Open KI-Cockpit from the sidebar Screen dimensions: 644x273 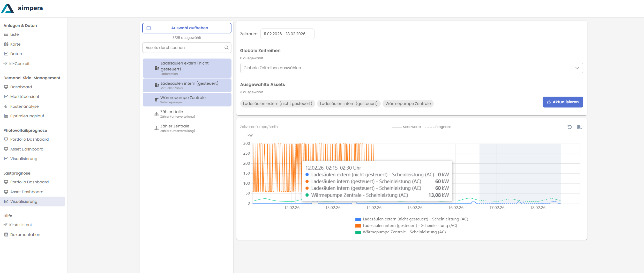(19, 64)
